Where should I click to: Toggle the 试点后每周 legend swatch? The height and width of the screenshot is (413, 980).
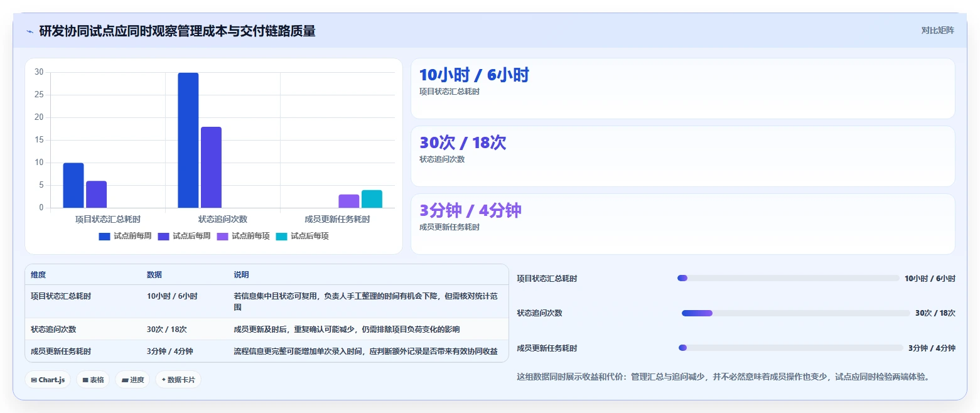(x=164, y=237)
